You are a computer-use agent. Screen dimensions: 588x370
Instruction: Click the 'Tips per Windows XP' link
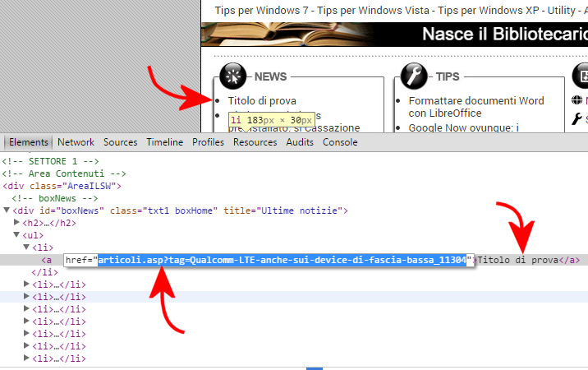489,11
